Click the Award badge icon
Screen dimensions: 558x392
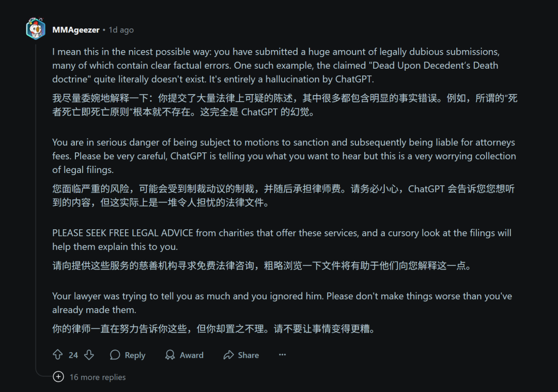pyautogui.click(x=170, y=355)
